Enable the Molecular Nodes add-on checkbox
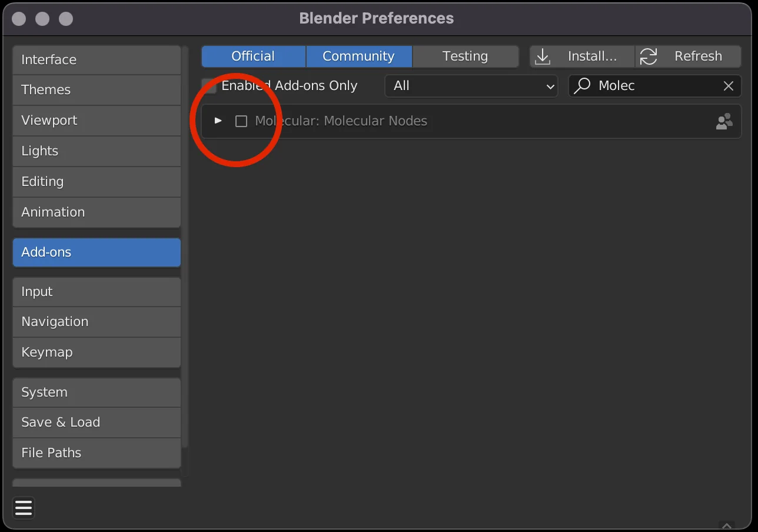Screen dimensions: 758x532 coord(241,121)
